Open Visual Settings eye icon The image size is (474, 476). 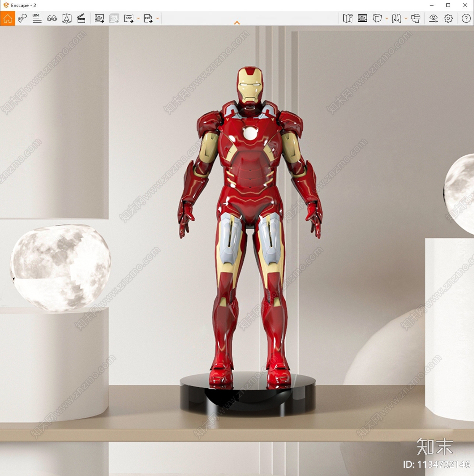point(433,18)
